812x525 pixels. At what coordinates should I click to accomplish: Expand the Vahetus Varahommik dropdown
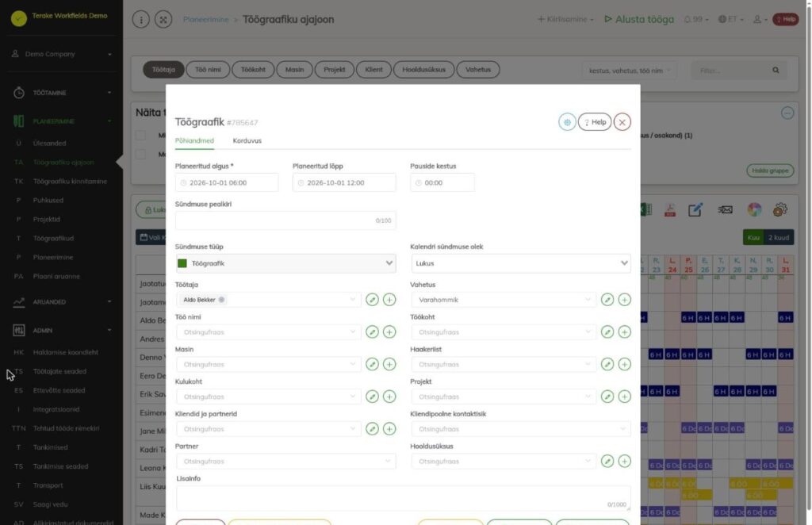click(504, 300)
